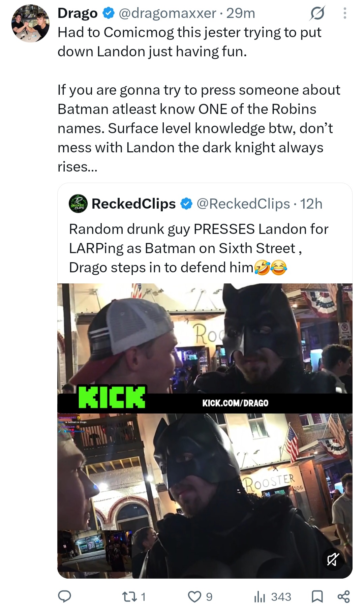Image resolution: width=364 pixels, height=612 pixels.
Task: Click the 29m timestamp
Action: [241, 13]
